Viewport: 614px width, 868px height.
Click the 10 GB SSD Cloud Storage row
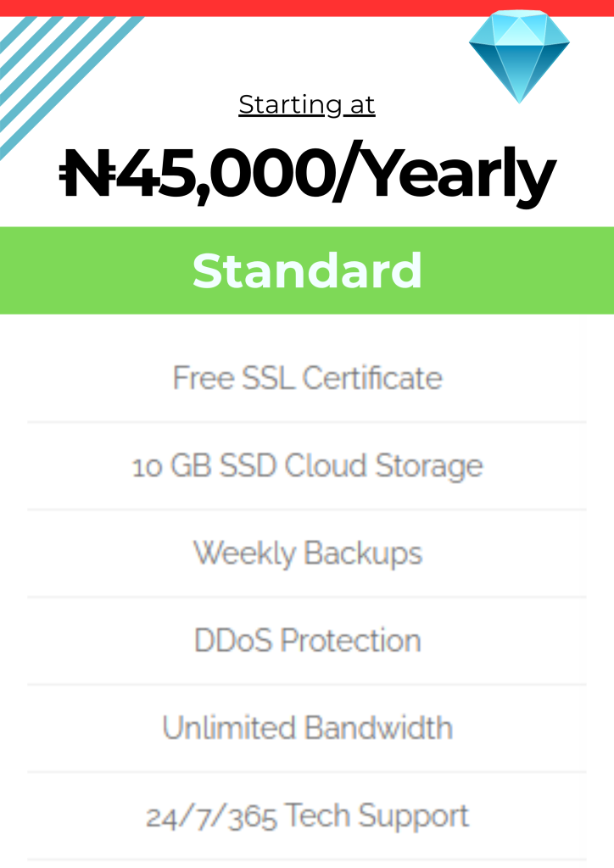click(x=307, y=466)
